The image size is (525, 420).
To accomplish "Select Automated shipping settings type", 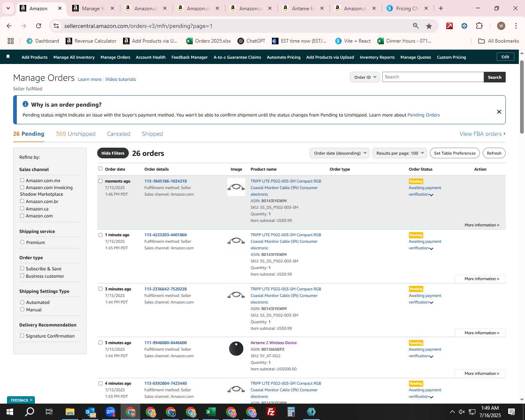I will coord(22,302).
